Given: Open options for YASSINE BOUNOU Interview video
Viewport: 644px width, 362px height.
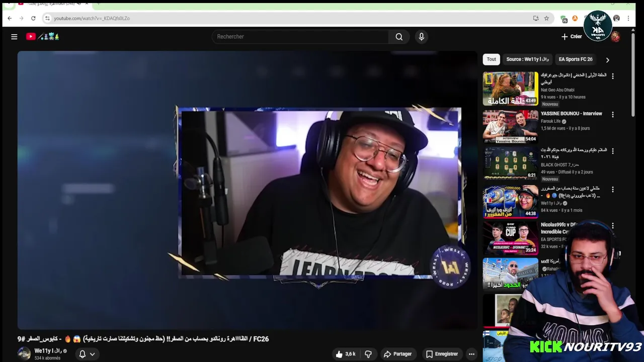Looking at the screenshot, I should (x=613, y=115).
